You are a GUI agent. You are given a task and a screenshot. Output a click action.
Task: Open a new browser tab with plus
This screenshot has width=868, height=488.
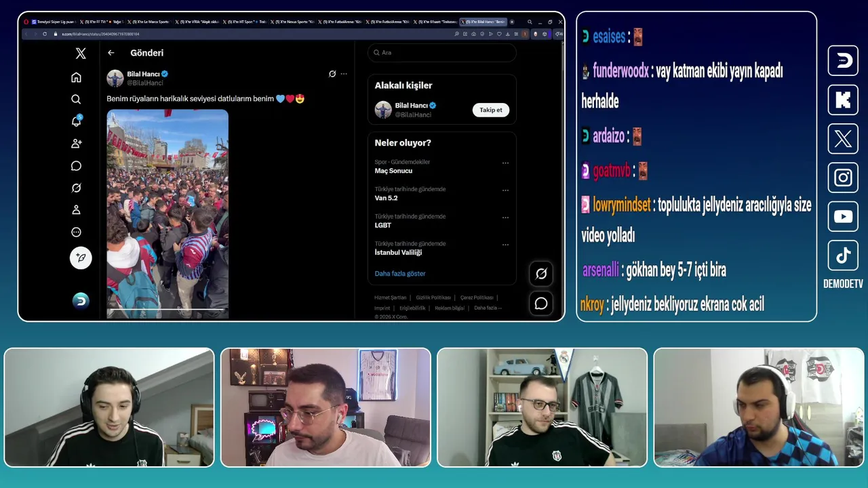click(x=512, y=22)
